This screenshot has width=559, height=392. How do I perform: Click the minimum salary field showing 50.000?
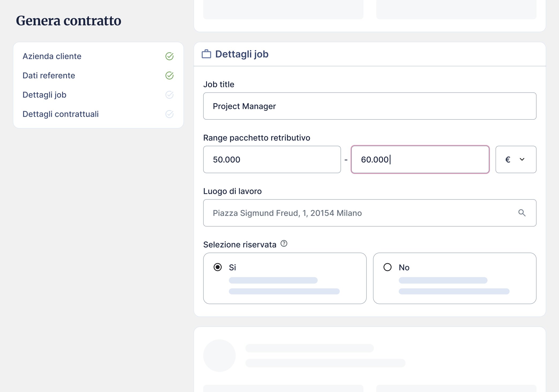point(272,160)
